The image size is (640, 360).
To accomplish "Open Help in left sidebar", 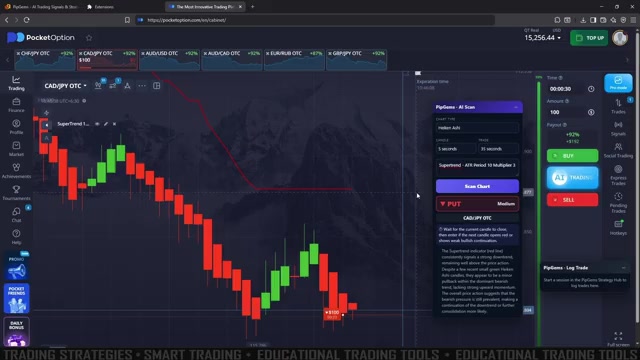I will (x=16, y=237).
